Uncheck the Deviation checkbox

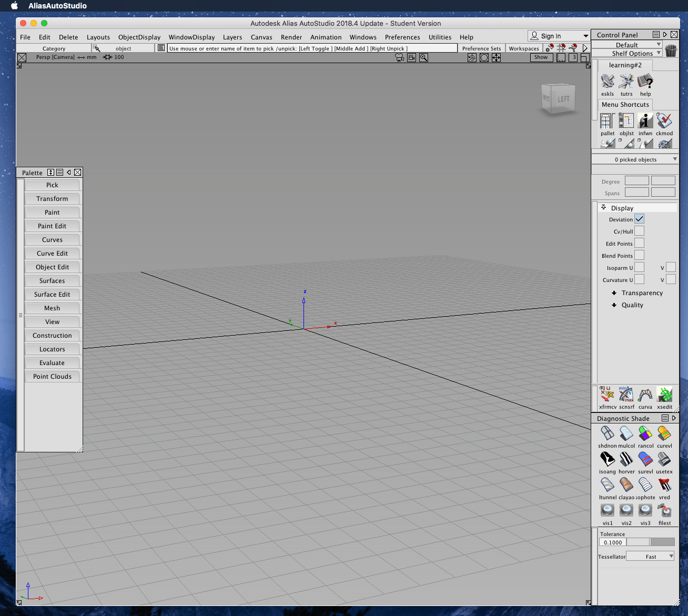639,219
